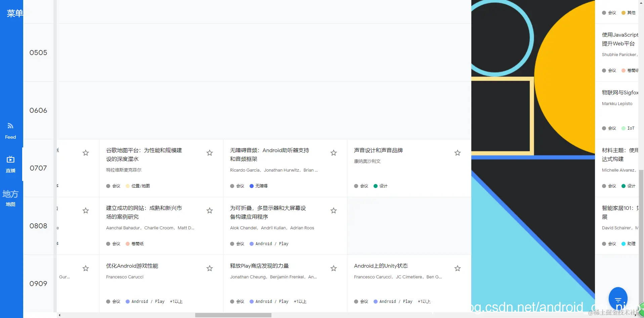Screen dimensions: 644x318
Task: Open the 地方地图 map sidebar icon
Action: [x=10, y=198]
